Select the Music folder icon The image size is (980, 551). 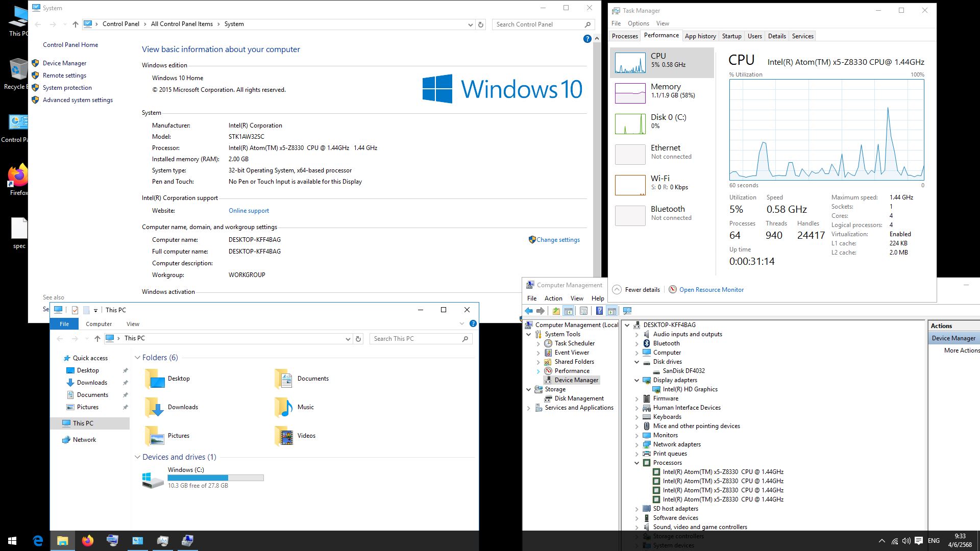(283, 407)
